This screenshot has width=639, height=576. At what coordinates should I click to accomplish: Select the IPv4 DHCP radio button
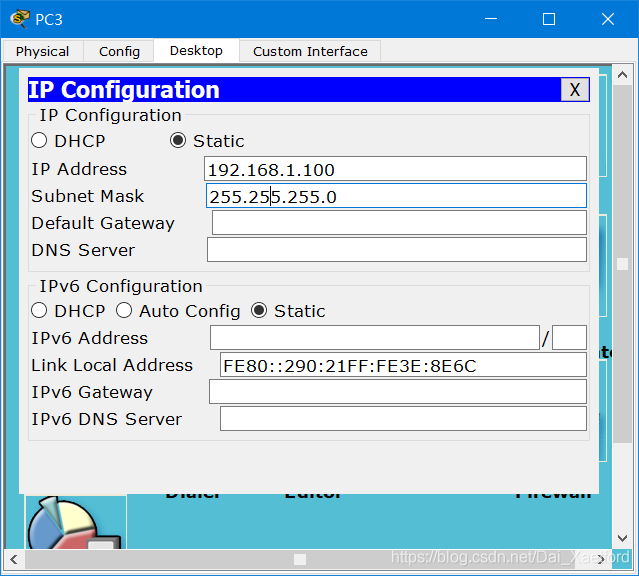pyautogui.click(x=40, y=141)
